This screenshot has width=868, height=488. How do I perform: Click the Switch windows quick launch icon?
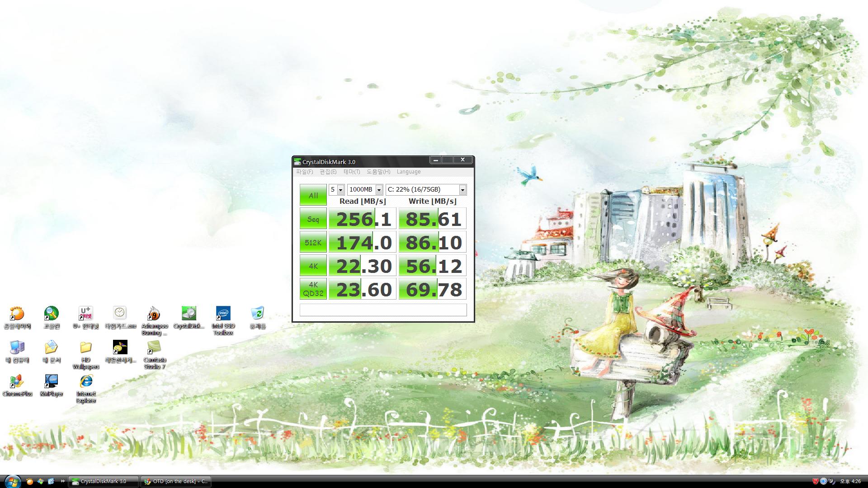pyautogui.click(x=41, y=482)
